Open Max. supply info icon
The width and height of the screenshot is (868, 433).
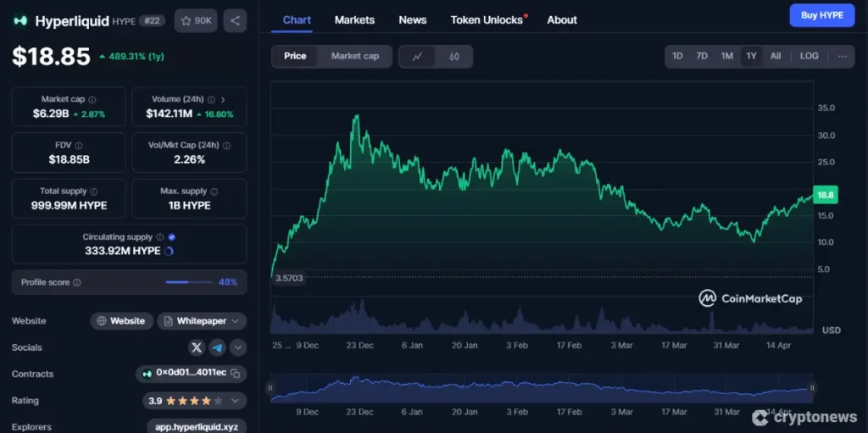pos(214,192)
